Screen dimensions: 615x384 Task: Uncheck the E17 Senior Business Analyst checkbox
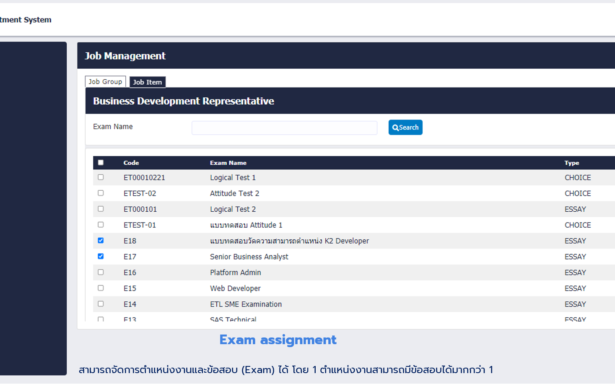click(x=101, y=256)
